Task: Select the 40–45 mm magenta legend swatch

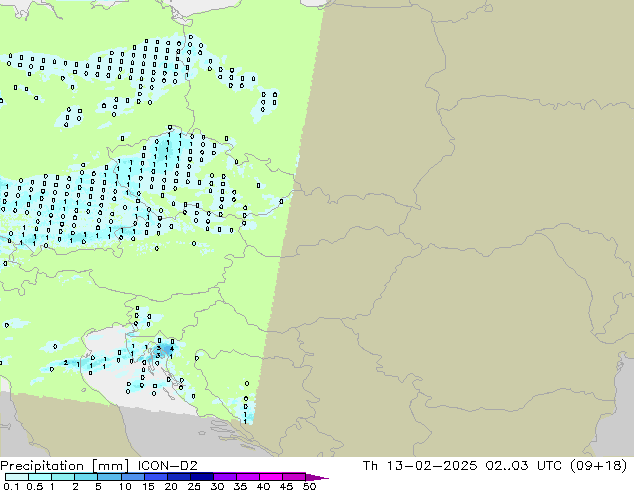Action: tap(271, 477)
